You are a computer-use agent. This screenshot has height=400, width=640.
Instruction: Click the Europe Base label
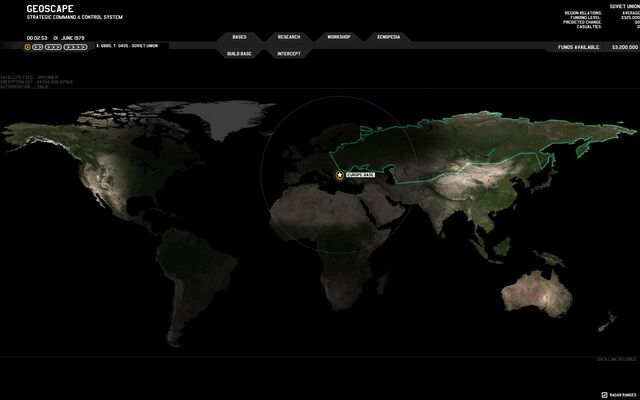click(x=360, y=175)
